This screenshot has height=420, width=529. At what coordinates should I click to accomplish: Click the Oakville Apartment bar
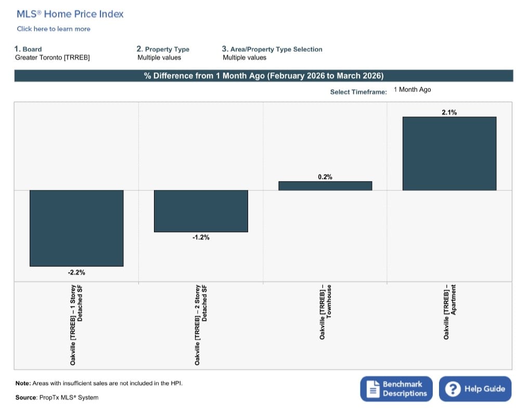[449, 154]
